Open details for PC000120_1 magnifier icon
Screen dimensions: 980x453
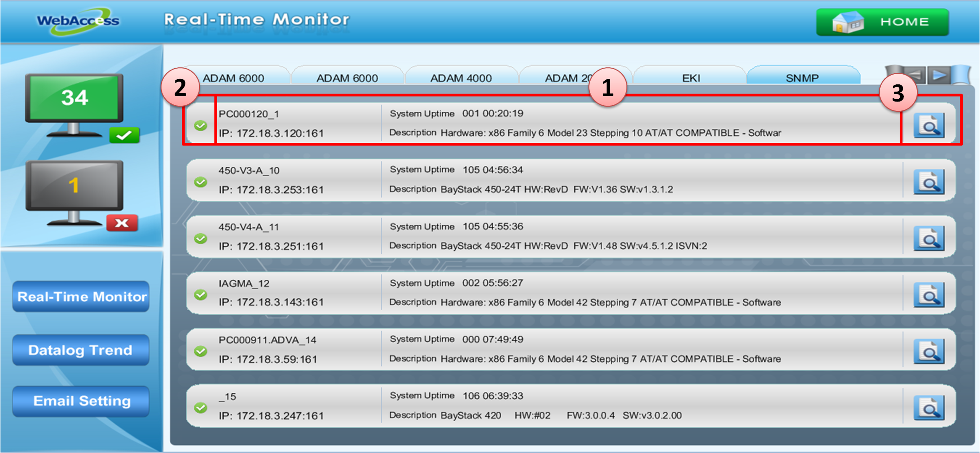929,125
